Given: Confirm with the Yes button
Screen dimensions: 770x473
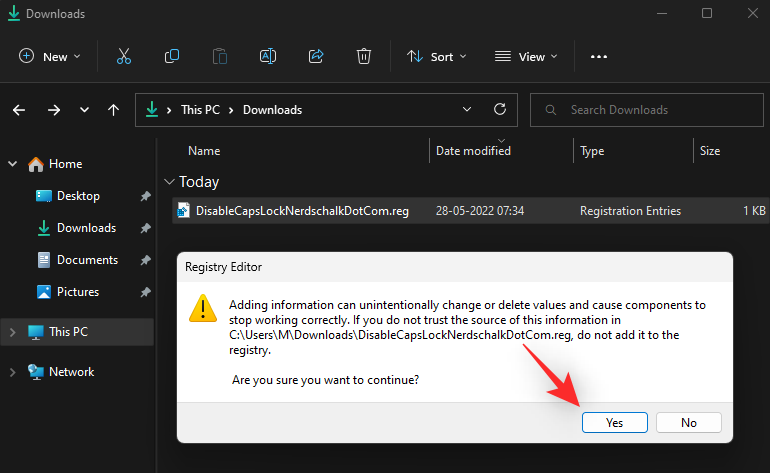Looking at the screenshot, I should pos(614,422).
